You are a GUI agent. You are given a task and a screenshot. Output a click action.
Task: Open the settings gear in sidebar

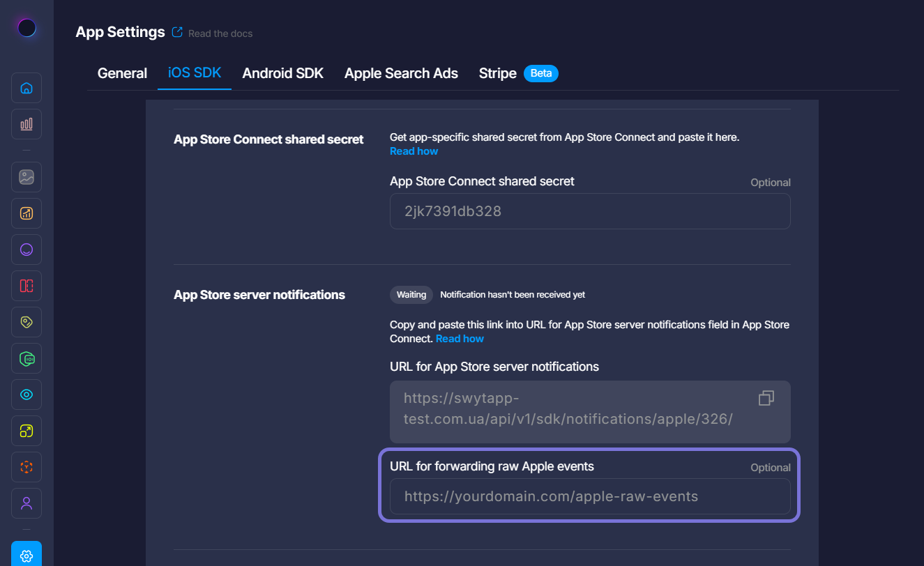pos(26,555)
